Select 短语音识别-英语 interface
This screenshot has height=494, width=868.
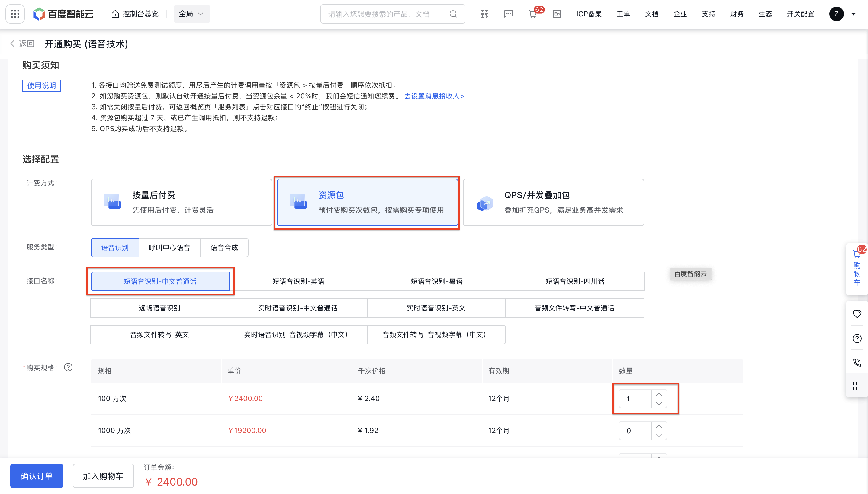[x=298, y=281]
